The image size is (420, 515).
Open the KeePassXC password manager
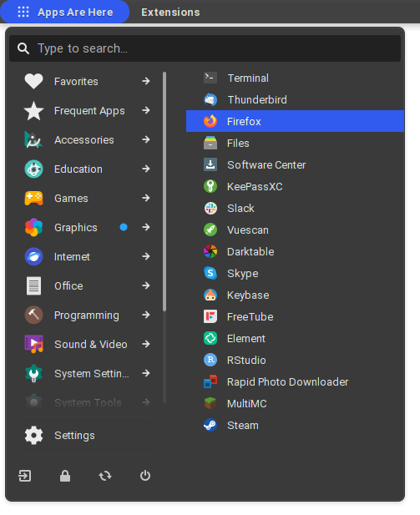[295, 187]
